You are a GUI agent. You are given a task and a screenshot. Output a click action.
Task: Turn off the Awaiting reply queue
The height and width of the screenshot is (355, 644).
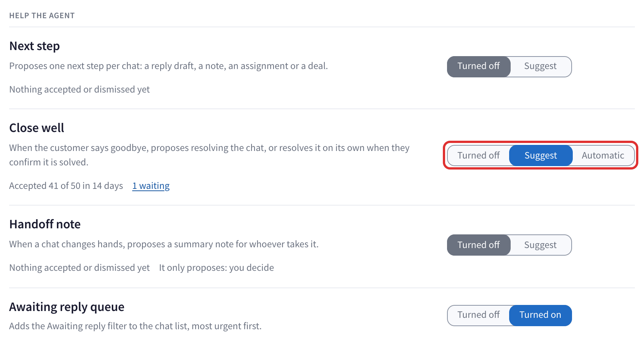(x=478, y=315)
